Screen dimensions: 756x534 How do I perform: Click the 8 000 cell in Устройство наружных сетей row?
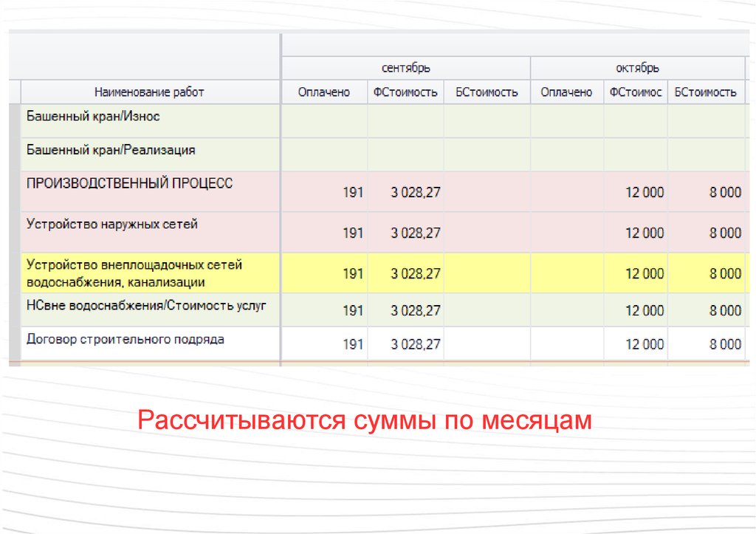click(x=725, y=233)
